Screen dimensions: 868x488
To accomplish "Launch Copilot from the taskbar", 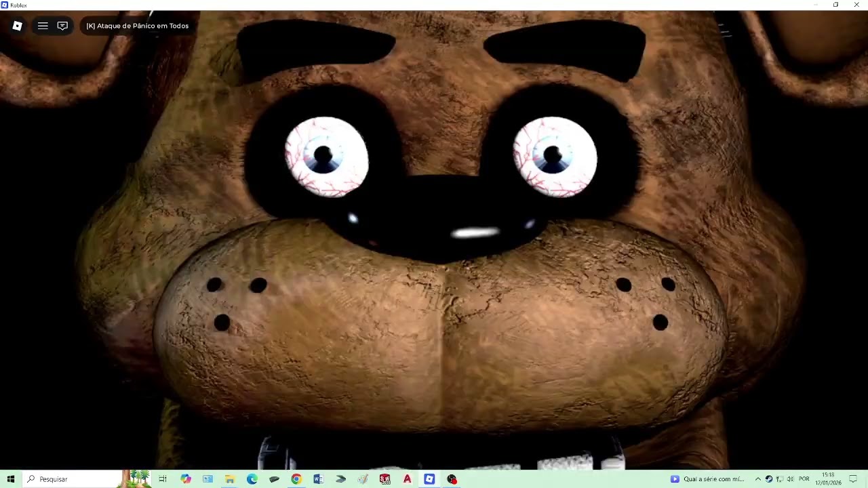I will click(185, 479).
